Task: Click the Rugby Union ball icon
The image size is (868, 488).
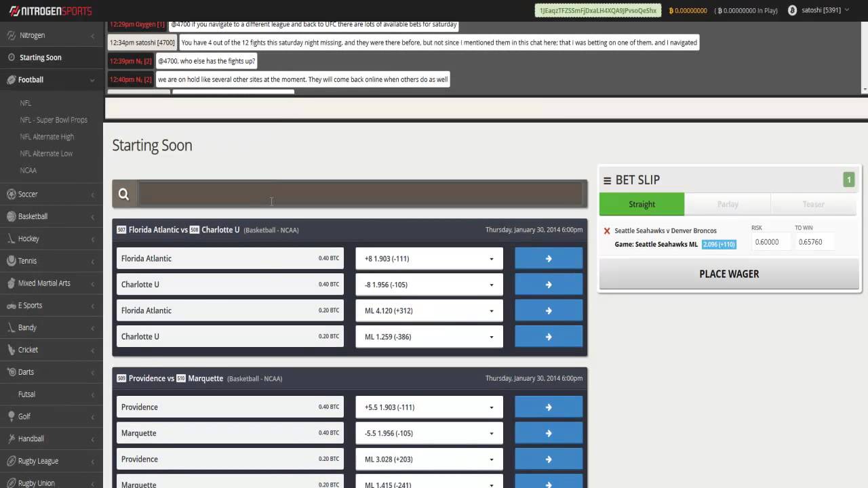Action: pyautogui.click(x=11, y=483)
